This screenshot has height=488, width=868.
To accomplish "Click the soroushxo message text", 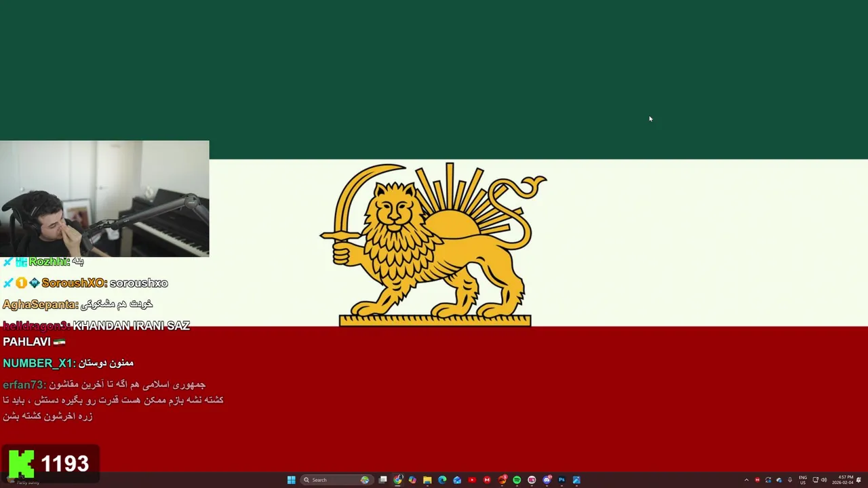I will click(x=138, y=283).
